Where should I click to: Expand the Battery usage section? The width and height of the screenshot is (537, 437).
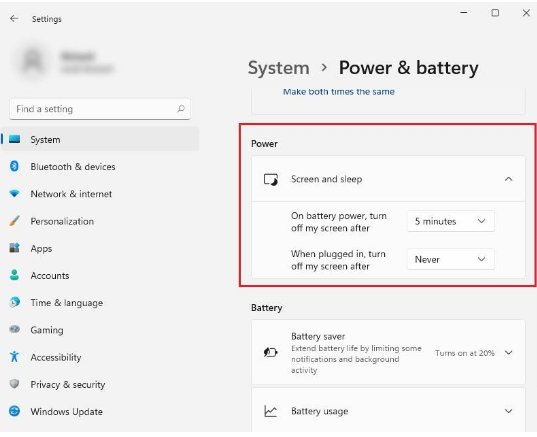click(508, 411)
